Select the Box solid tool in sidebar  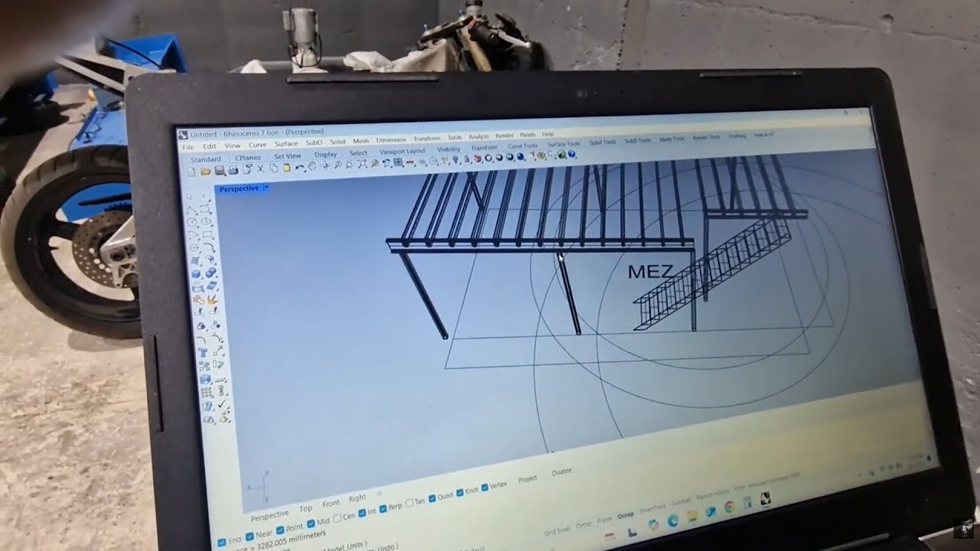click(196, 274)
